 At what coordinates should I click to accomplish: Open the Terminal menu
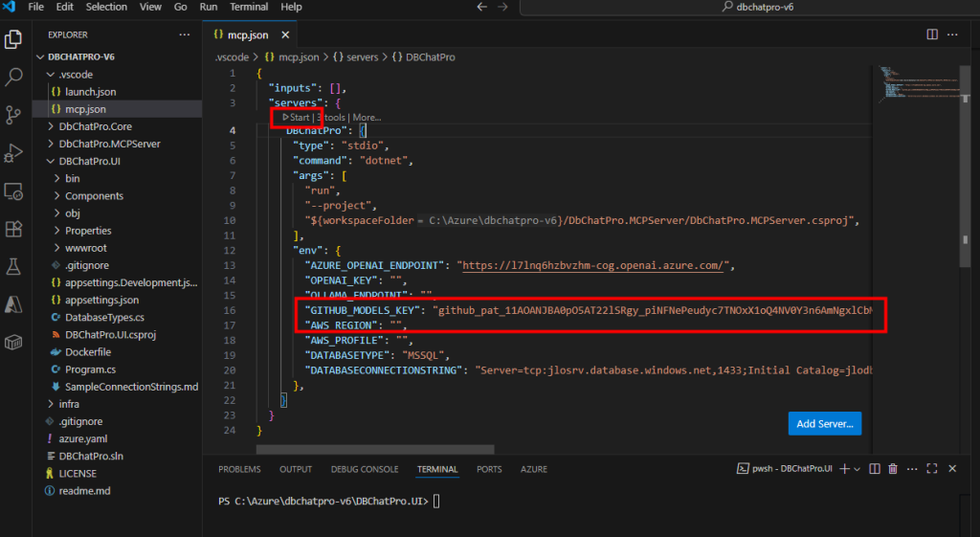tap(249, 7)
